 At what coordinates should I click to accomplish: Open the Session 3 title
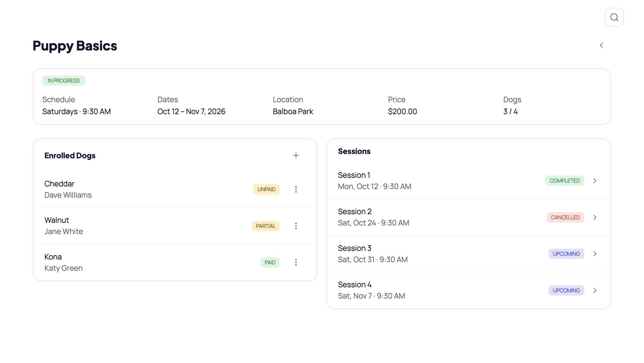click(x=355, y=248)
